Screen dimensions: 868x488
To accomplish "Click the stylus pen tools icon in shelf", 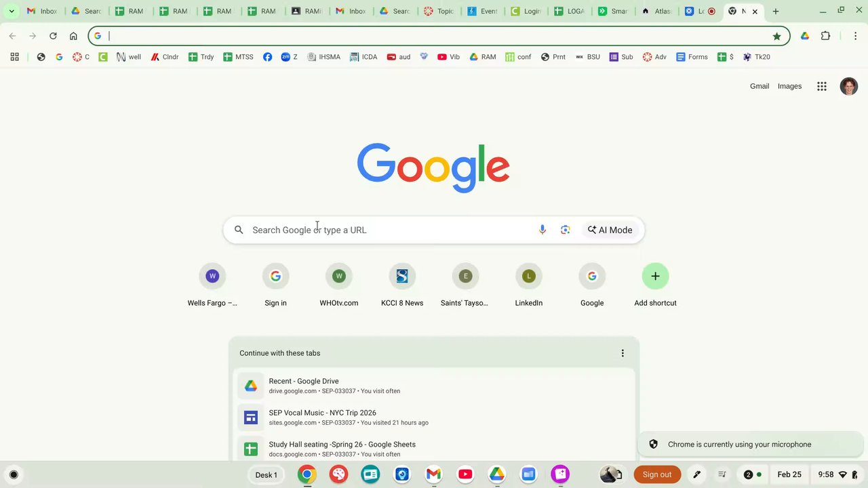I will pos(696,474).
